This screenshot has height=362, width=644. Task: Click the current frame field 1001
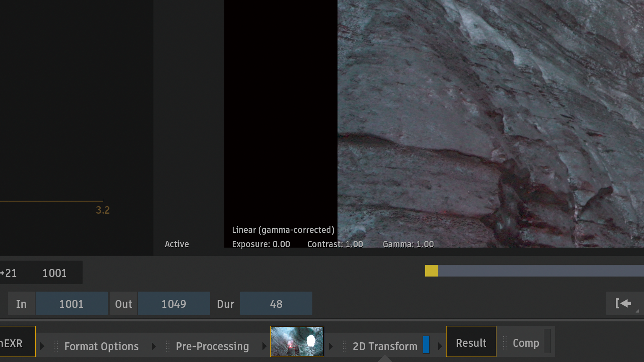(55, 273)
